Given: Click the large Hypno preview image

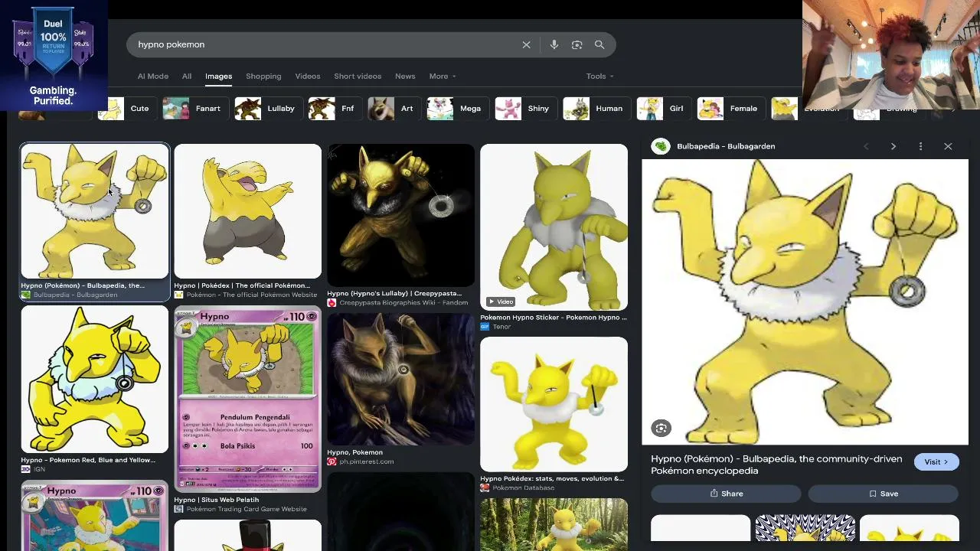Looking at the screenshot, I should pyautogui.click(x=805, y=302).
